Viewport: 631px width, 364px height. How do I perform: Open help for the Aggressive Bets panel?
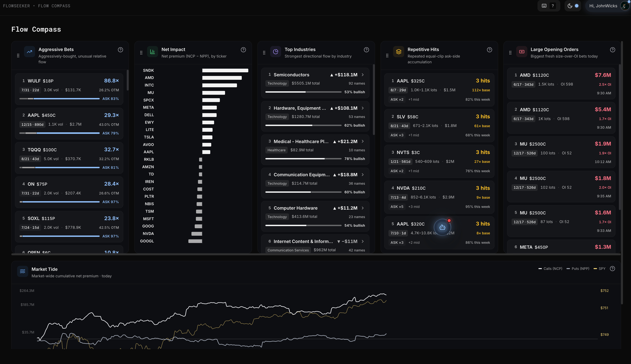[120, 50]
